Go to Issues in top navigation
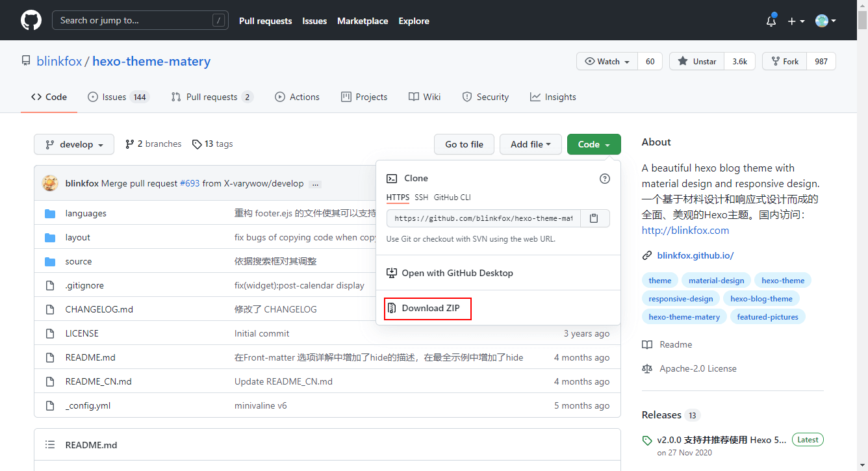The width and height of the screenshot is (868, 471). coord(314,21)
